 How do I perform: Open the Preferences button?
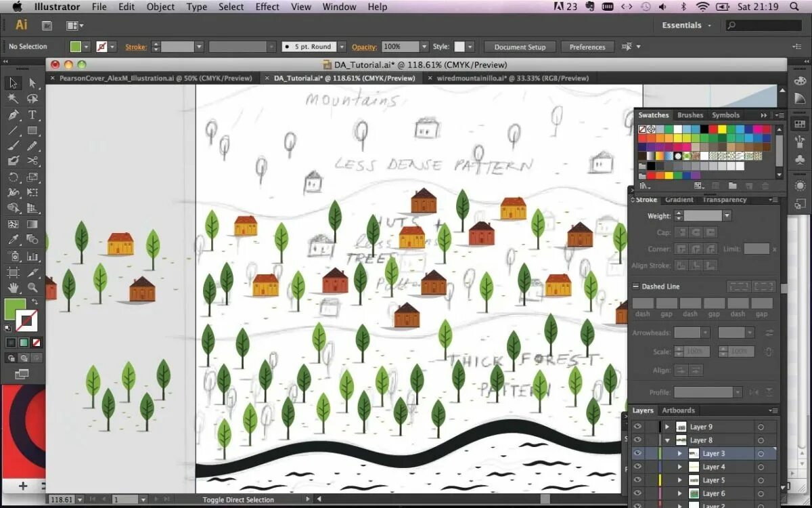587,47
